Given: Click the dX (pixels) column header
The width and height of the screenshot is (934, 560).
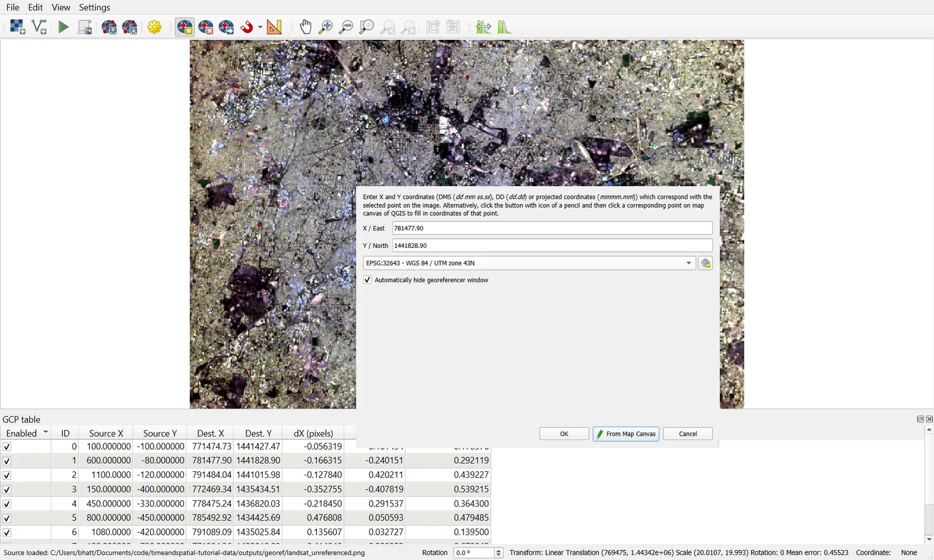Looking at the screenshot, I should [313, 433].
